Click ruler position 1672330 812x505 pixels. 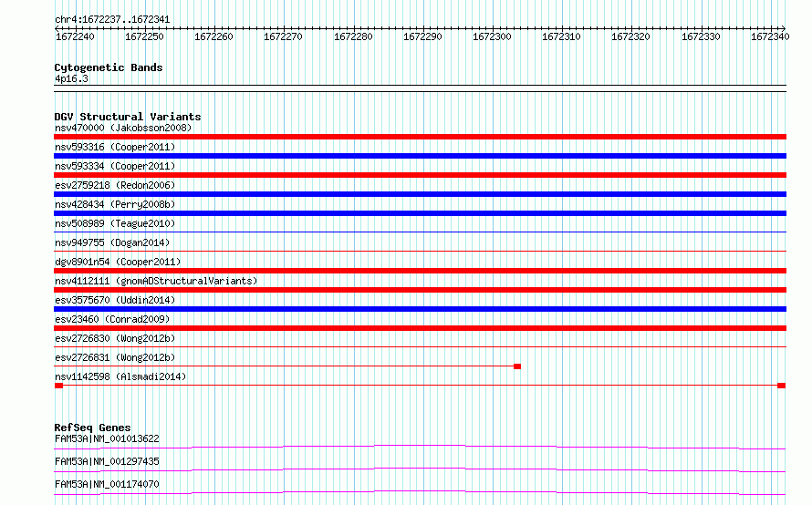click(701, 36)
